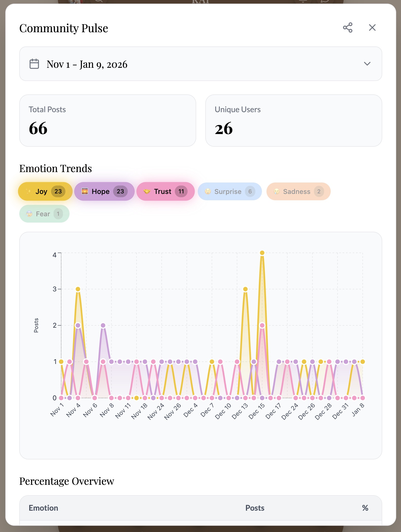
Task: Disable the Trust emotion filter
Action: click(x=165, y=191)
